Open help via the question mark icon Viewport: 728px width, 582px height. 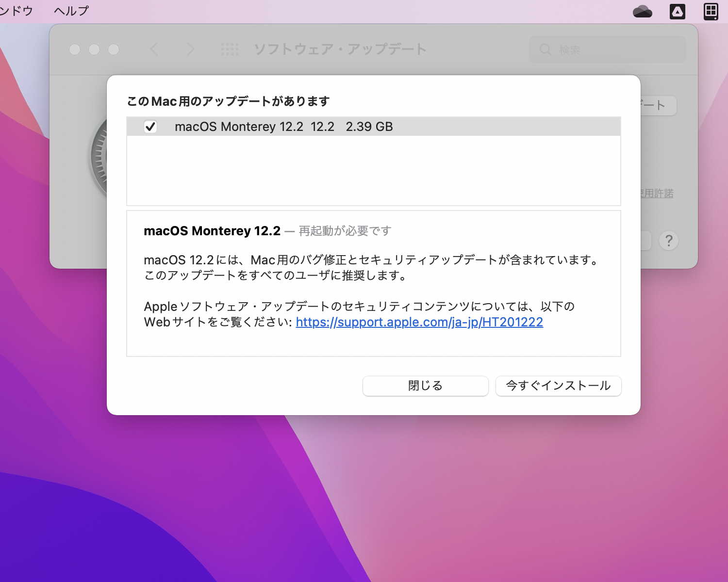(669, 241)
